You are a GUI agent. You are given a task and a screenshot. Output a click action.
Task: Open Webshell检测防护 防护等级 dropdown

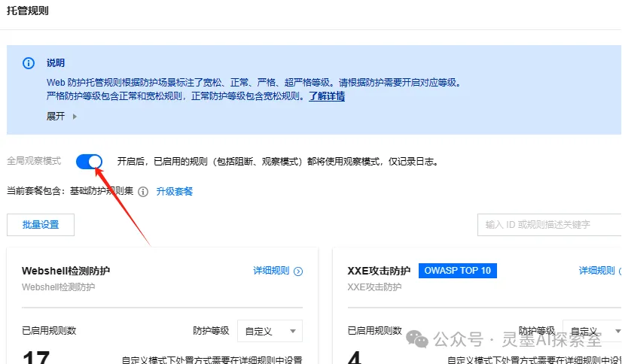[x=270, y=331]
